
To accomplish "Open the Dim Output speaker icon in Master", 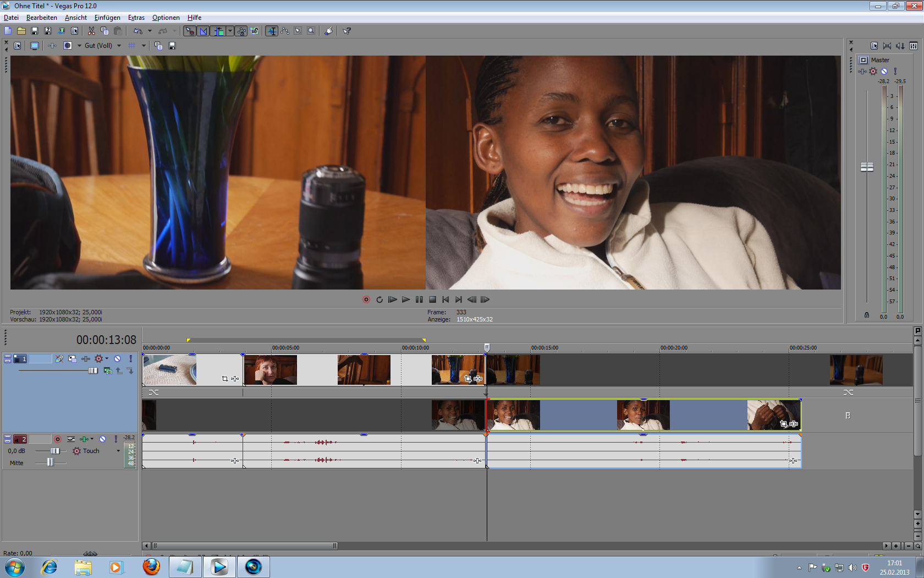I will pyautogui.click(x=900, y=46).
